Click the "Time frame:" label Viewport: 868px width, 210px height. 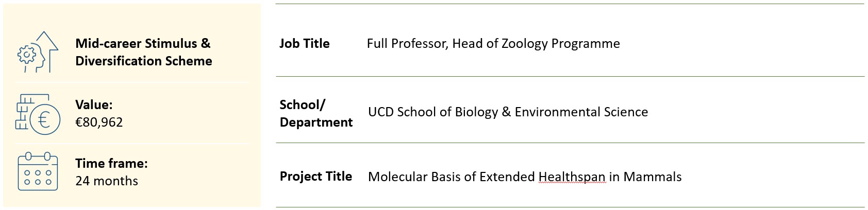tap(111, 163)
